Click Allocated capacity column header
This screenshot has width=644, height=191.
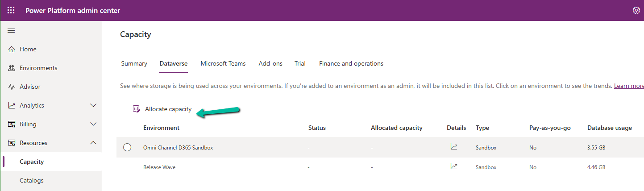396,128
